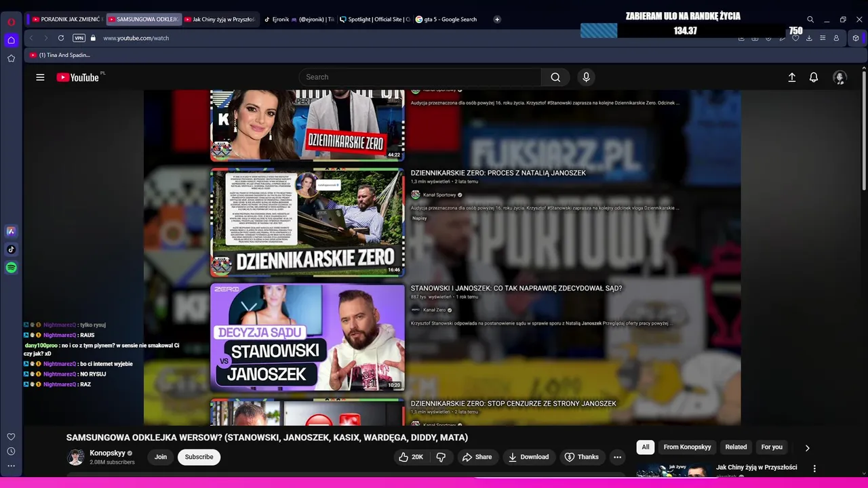Share the video

pyautogui.click(x=477, y=457)
